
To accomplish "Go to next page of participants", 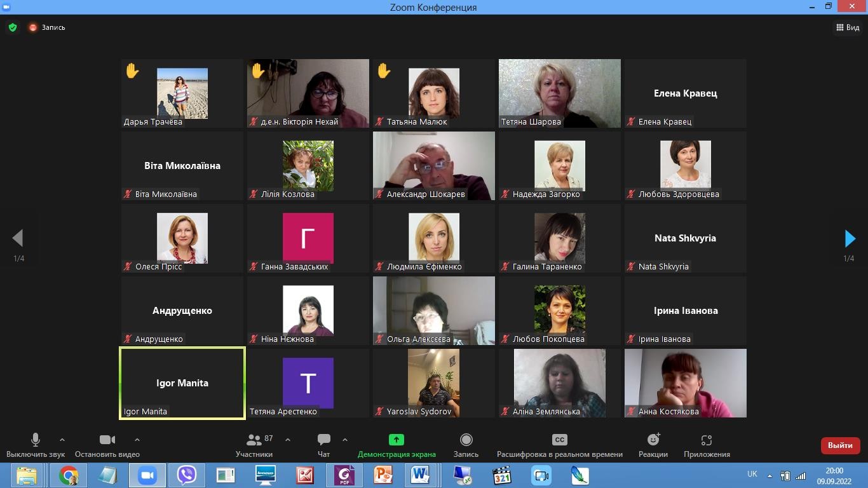I will 850,238.
